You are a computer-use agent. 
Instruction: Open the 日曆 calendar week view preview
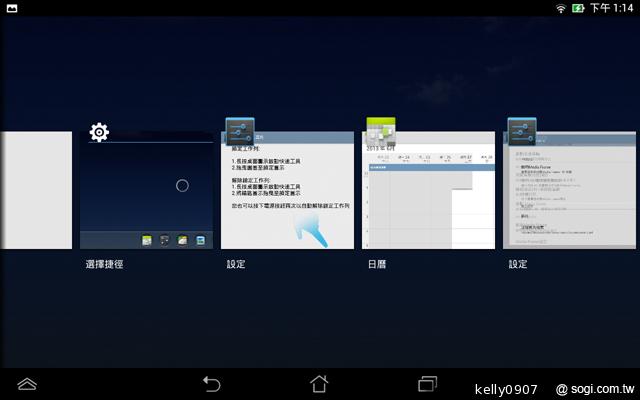tap(428, 190)
